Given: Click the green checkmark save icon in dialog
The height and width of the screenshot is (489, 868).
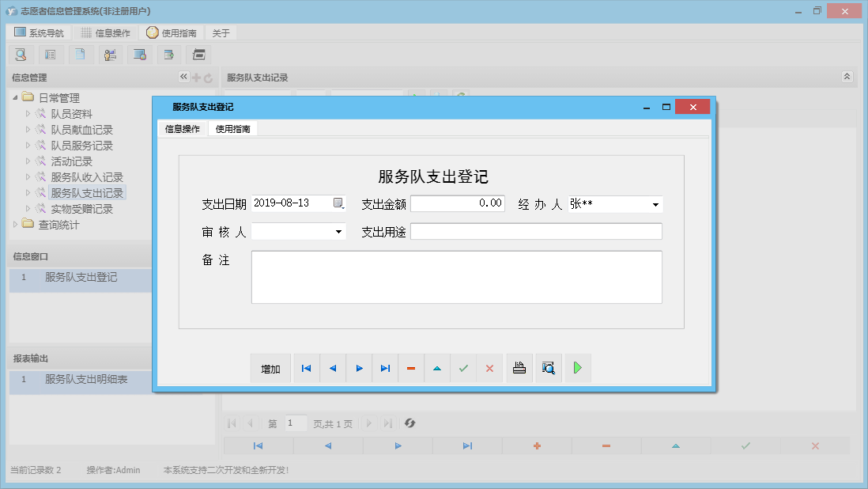Looking at the screenshot, I should click(x=463, y=369).
